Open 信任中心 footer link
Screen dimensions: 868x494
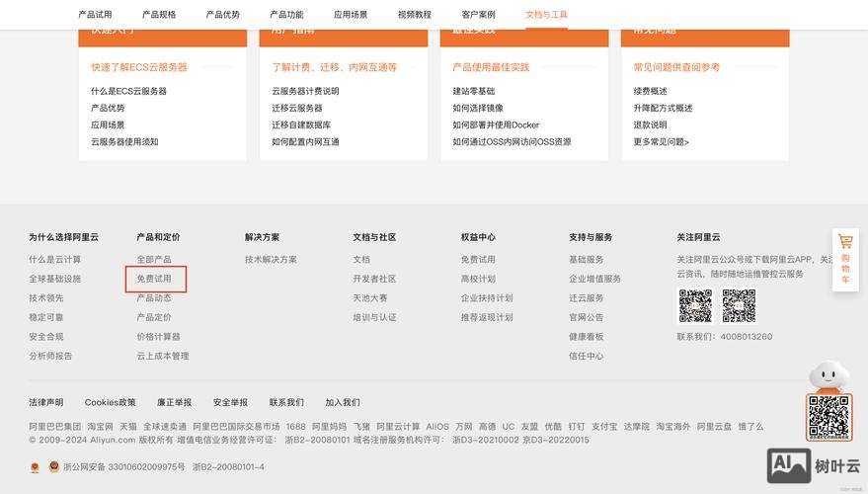(586, 356)
